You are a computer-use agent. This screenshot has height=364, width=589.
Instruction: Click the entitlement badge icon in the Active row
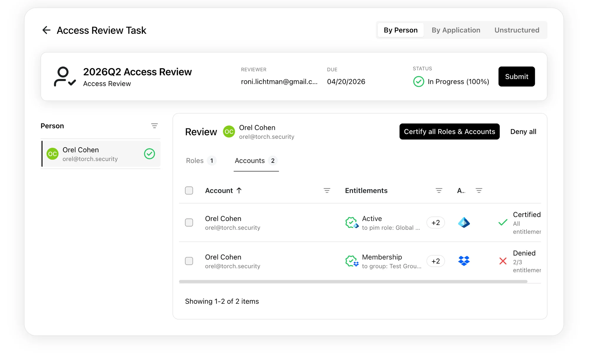(352, 223)
